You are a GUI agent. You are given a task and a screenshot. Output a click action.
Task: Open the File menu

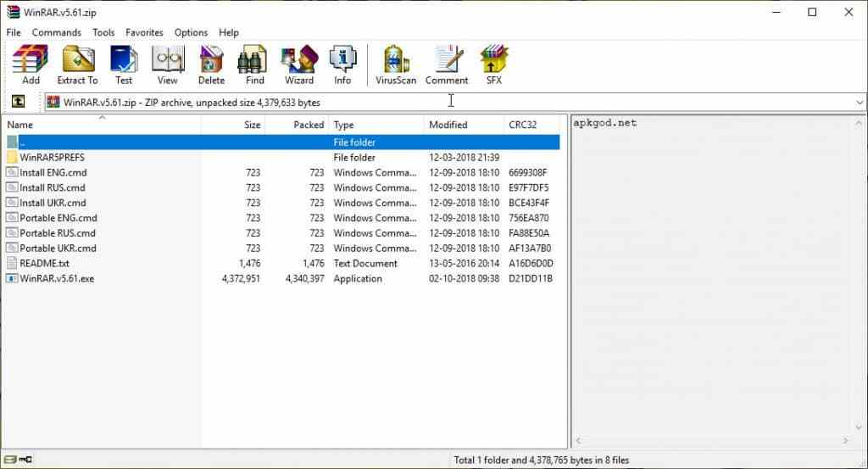(x=14, y=33)
